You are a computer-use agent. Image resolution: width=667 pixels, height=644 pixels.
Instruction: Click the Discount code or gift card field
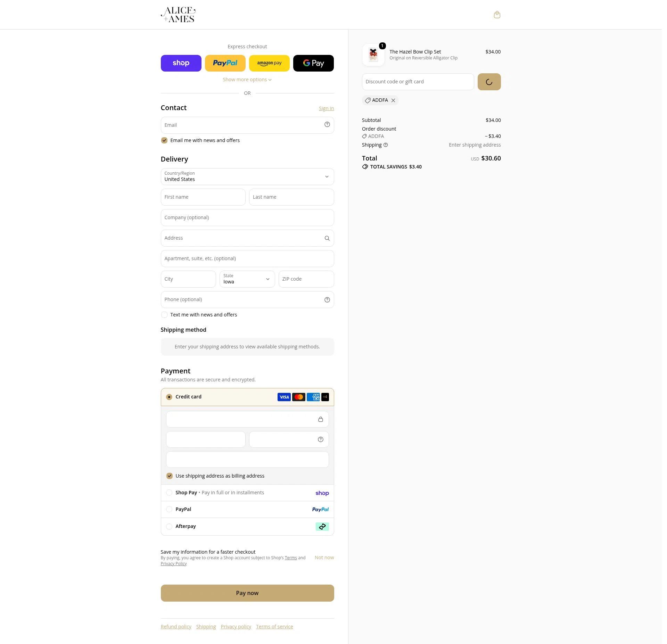coord(418,82)
